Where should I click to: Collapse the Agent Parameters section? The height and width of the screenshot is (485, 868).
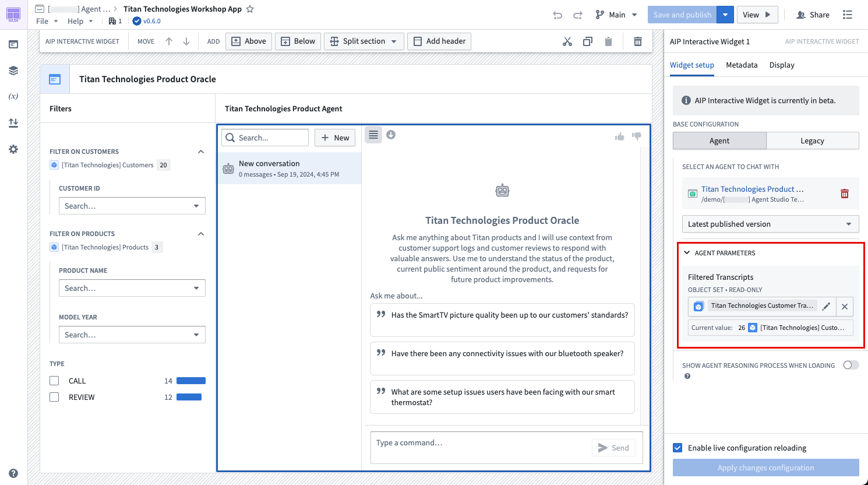tap(687, 253)
